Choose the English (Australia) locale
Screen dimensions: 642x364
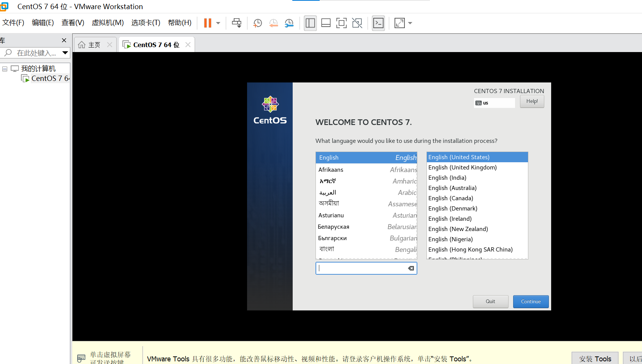[x=477, y=188]
